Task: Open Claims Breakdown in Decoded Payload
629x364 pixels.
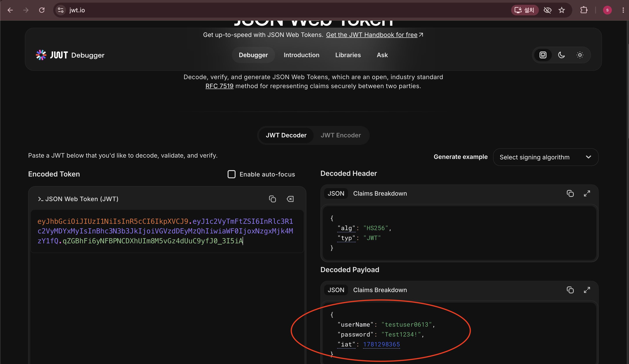Action: tap(380, 290)
